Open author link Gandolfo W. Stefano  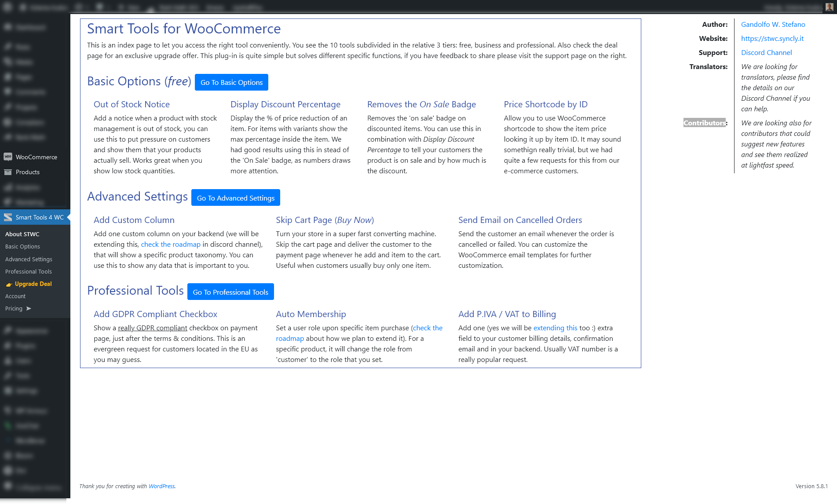(x=773, y=25)
